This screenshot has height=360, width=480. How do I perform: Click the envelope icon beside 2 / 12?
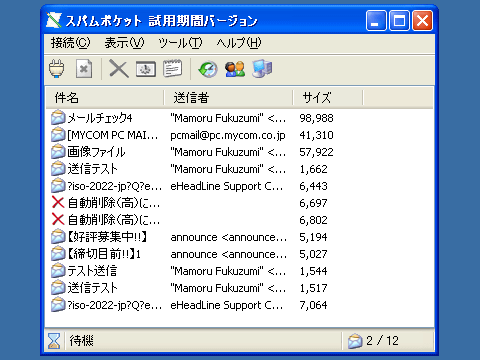click(x=355, y=341)
